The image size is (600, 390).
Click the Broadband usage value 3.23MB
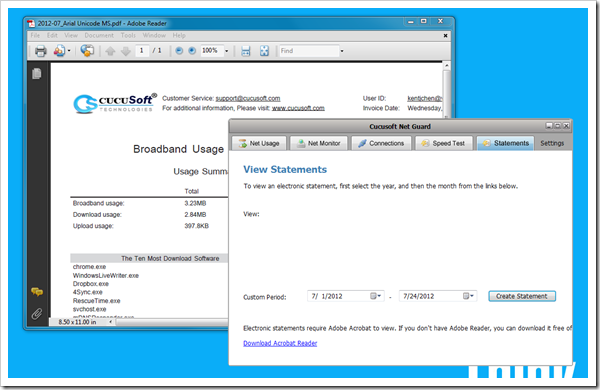(195, 203)
